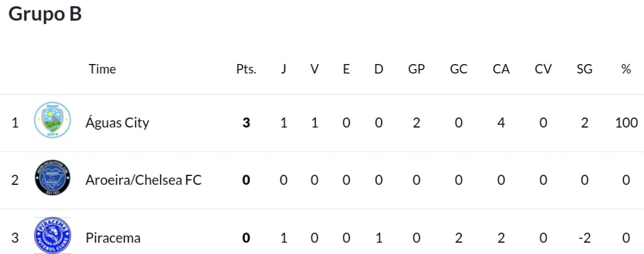Click the CV column header

coord(543,69)
